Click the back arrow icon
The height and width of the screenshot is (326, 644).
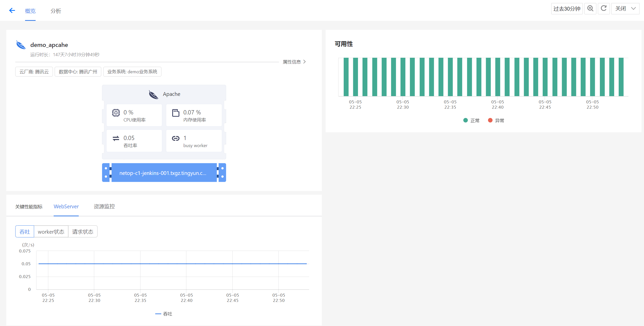pos(12,11)
